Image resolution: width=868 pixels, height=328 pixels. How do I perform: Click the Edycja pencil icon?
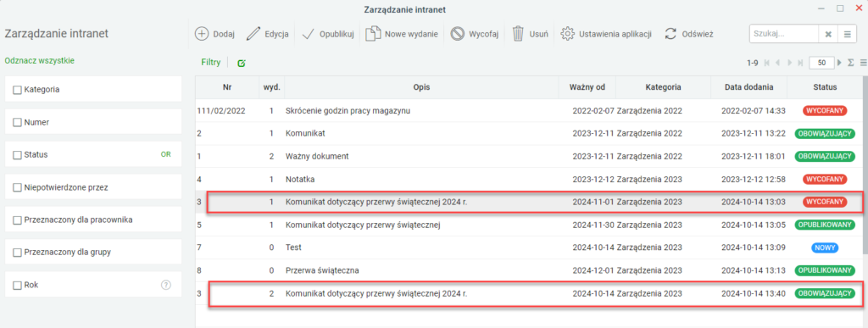[253, 34]
